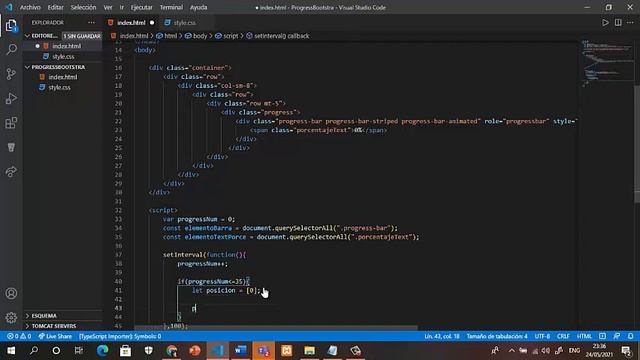Change CRLF end of line sequence
640x360 pixels.
(563, 336)
